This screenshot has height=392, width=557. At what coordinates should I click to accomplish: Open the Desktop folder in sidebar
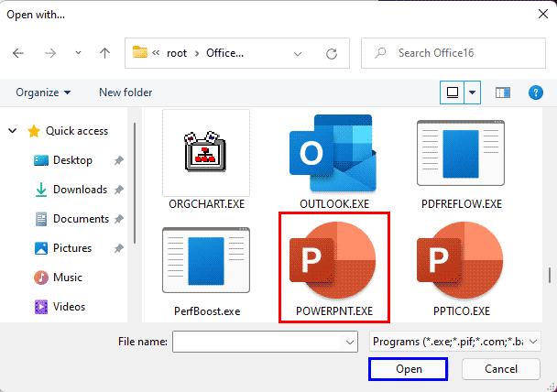pyautogui.click(x=63, y=160)
